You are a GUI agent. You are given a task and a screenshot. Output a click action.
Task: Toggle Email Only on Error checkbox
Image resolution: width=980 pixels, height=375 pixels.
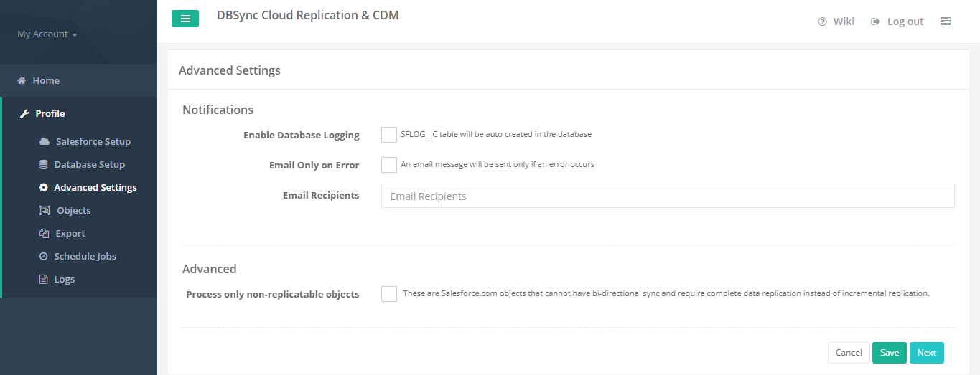pos(389,165)
